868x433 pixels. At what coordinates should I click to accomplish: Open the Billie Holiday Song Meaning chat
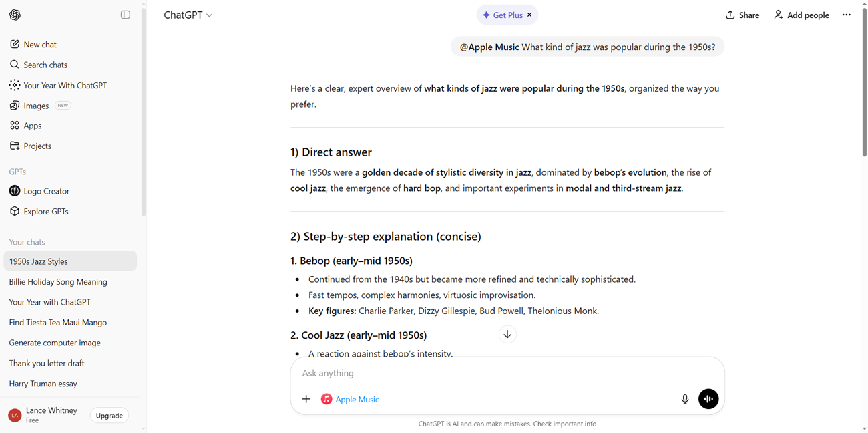pos(58,282)
